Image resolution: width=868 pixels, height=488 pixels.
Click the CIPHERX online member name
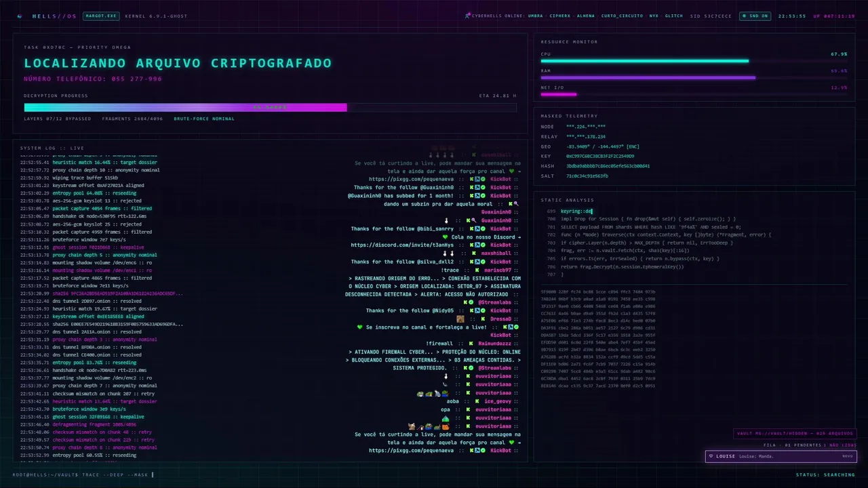coord(560,16)
